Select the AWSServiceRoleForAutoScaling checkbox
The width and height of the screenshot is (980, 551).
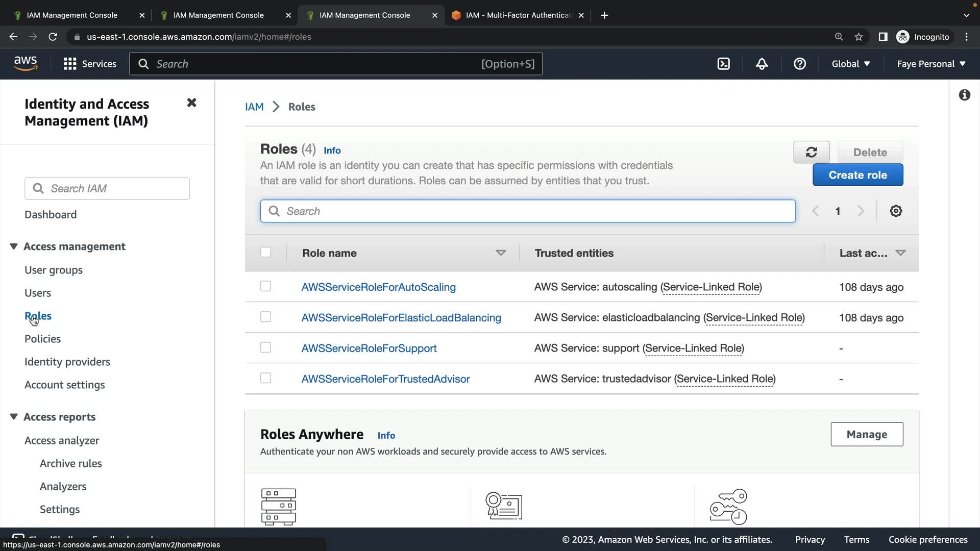265,286
